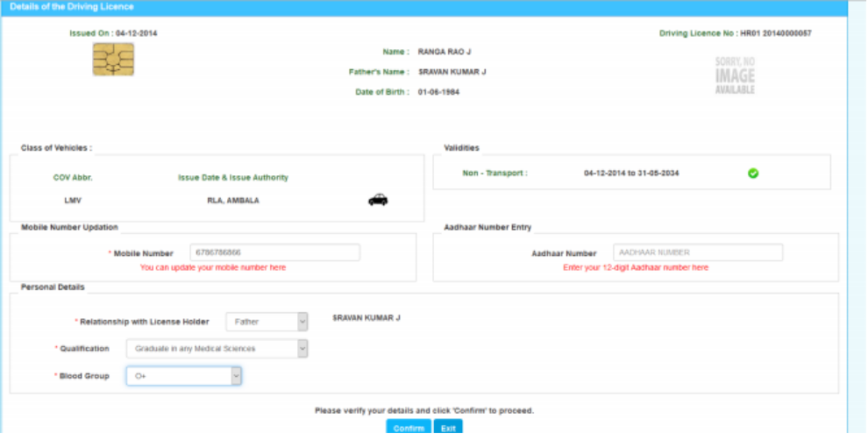This screenshot has height=440, width=868.
Task: Open the Relationship with License Holder dropdown
Action: (x=267, y=322)
